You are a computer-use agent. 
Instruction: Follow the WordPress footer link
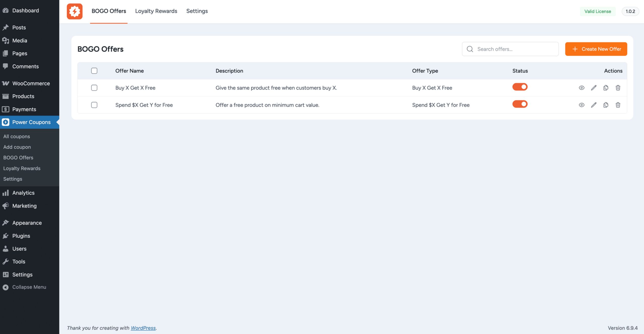tap(143, 328)
